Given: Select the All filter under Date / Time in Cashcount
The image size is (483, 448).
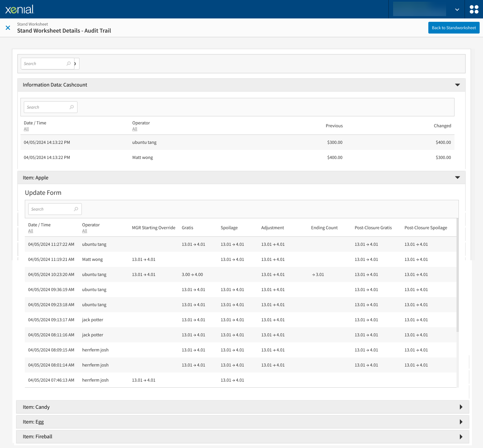Looking at the screenshot, I should pyautogui.click(x=26, y=129).
